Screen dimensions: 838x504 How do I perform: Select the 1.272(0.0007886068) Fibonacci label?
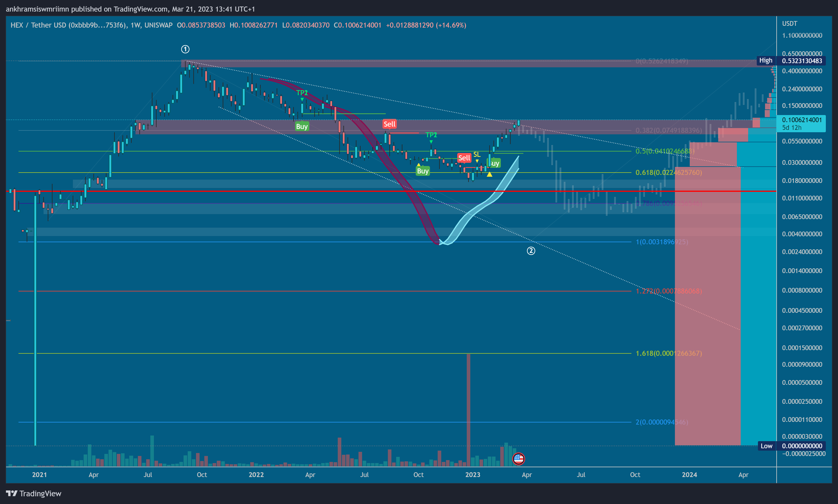click(x=668, y=291)
